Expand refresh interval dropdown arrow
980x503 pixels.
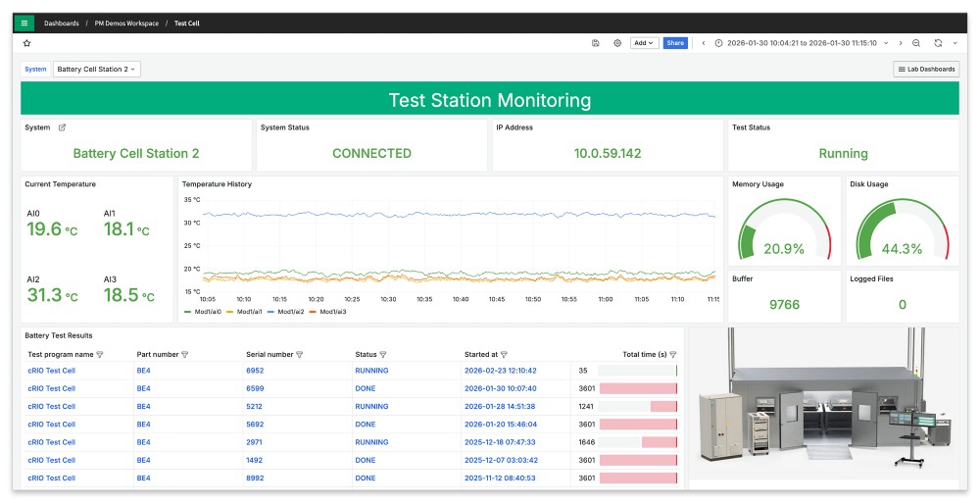pos(955,43)
